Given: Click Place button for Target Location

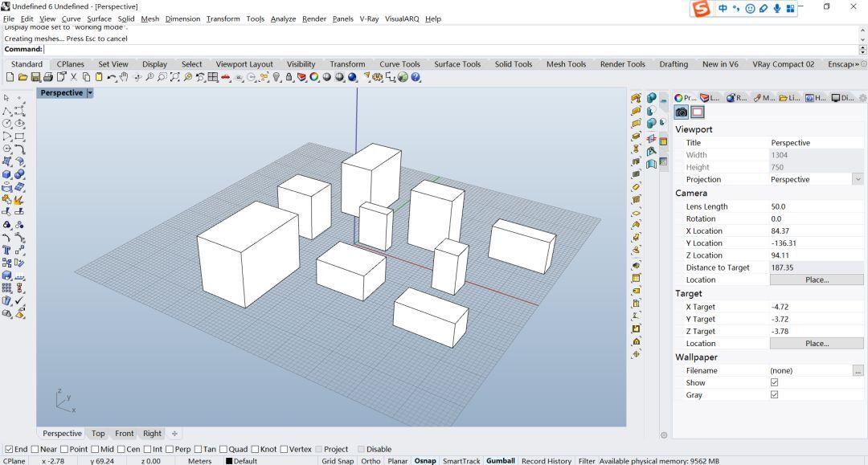Looking at the screenshot, I should [817, 344].
